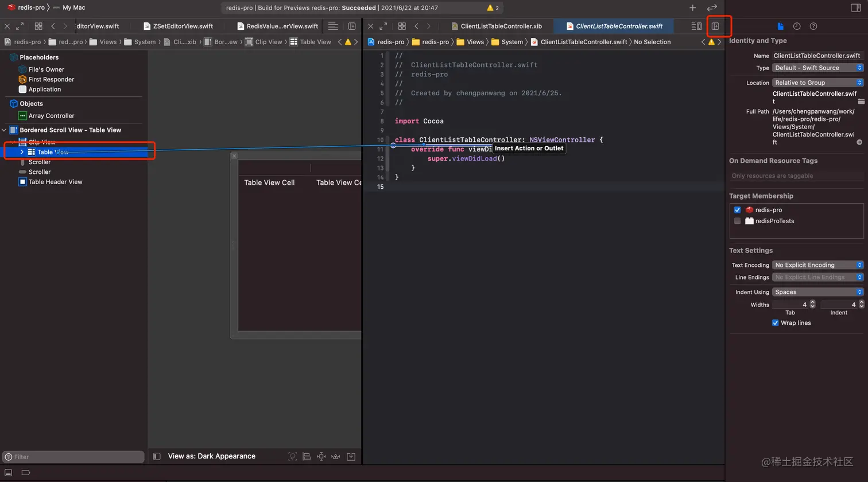Open the History inspector clock icon

point(797,26)
